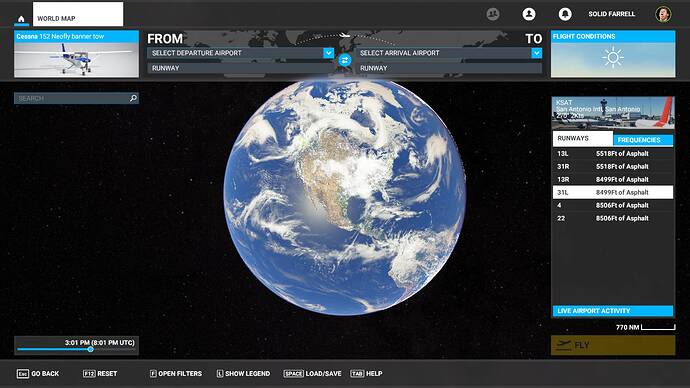Screen dimensions: 690x388
Task: Click the FLY button
Action: (x=613, y=345)
